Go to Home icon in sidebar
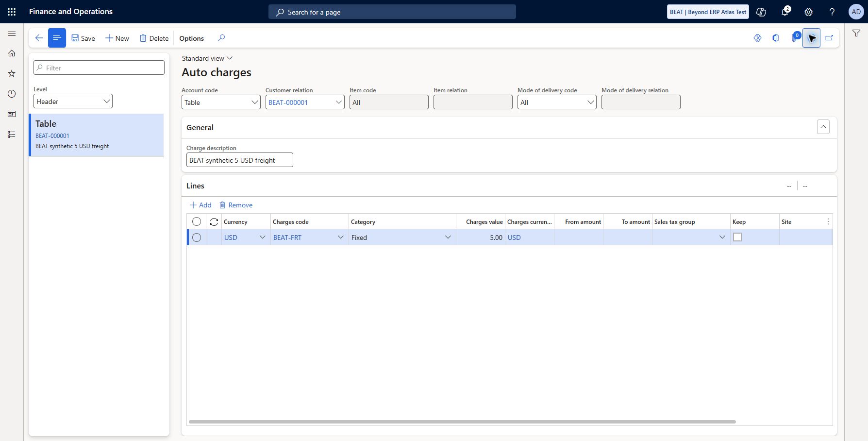Viewport: 868px width, 441px height. pos(12,53)
